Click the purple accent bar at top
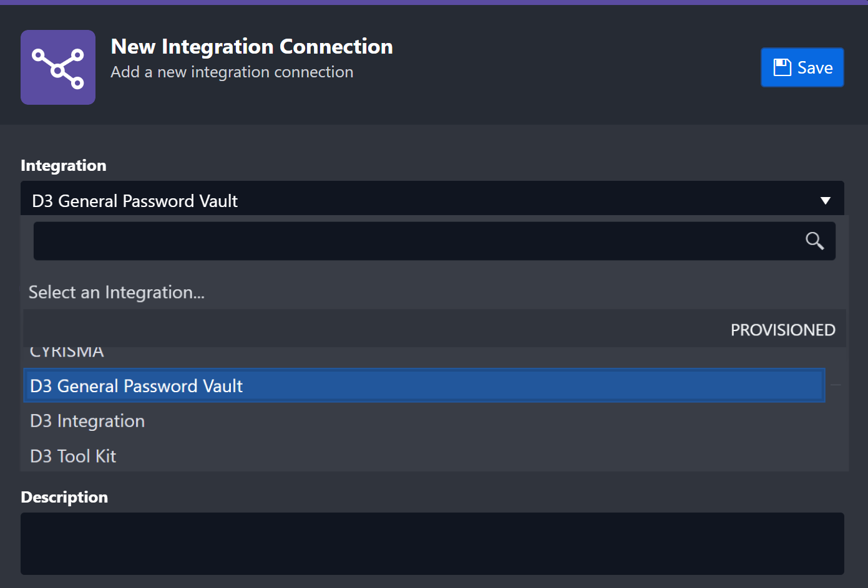The image size is (868, 588). [434, 2]
